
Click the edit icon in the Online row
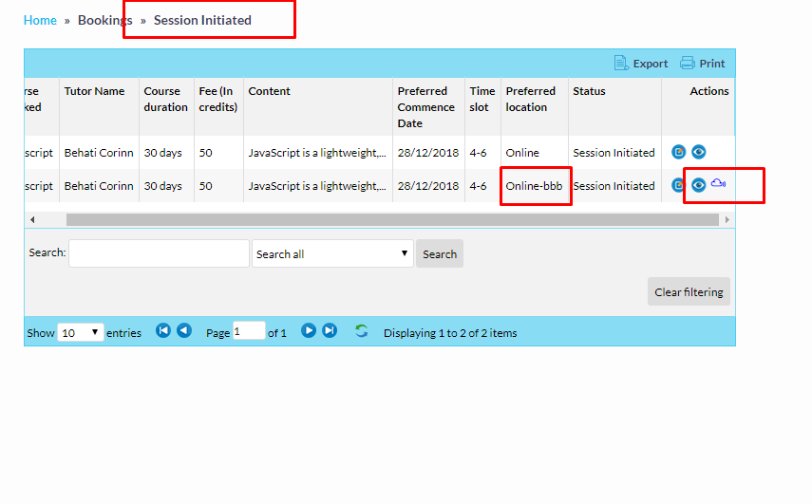678,152
